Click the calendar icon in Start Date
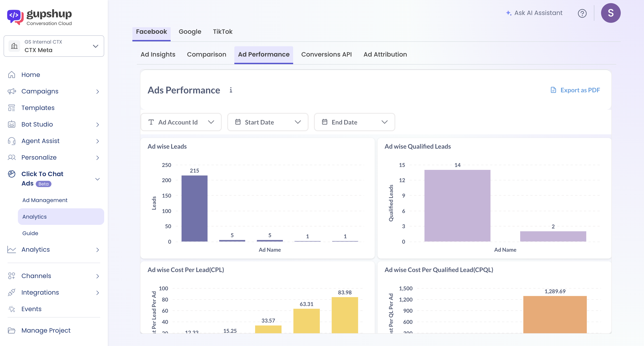Image resolution: width=644 pixels, height=346 pixels. click(238, 122)
